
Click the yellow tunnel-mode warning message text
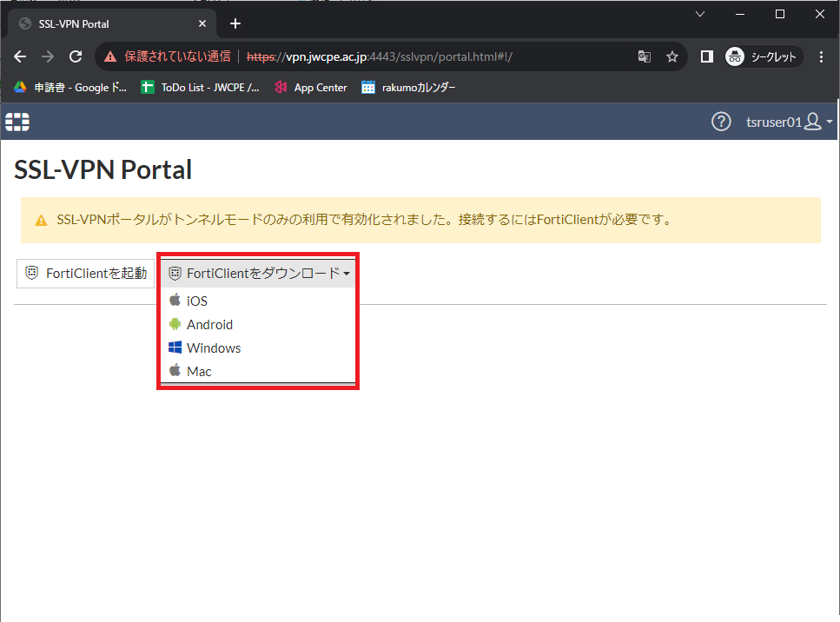pos(364,220)
